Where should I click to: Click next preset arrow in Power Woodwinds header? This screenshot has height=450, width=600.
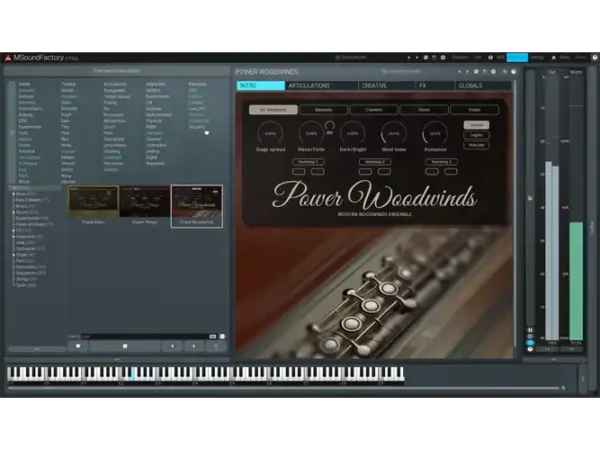click(x=467, y=72)
